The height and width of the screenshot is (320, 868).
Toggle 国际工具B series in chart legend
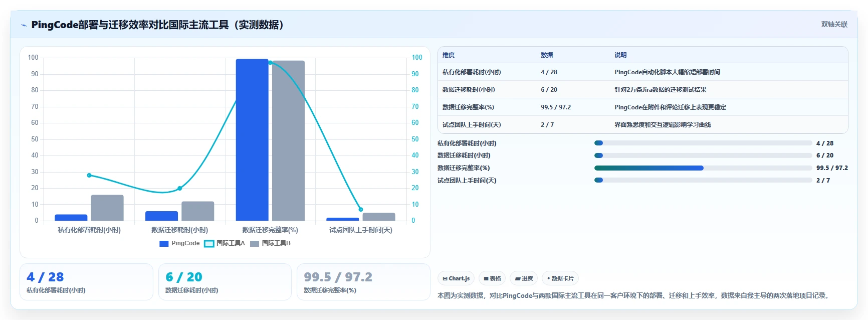270,243
